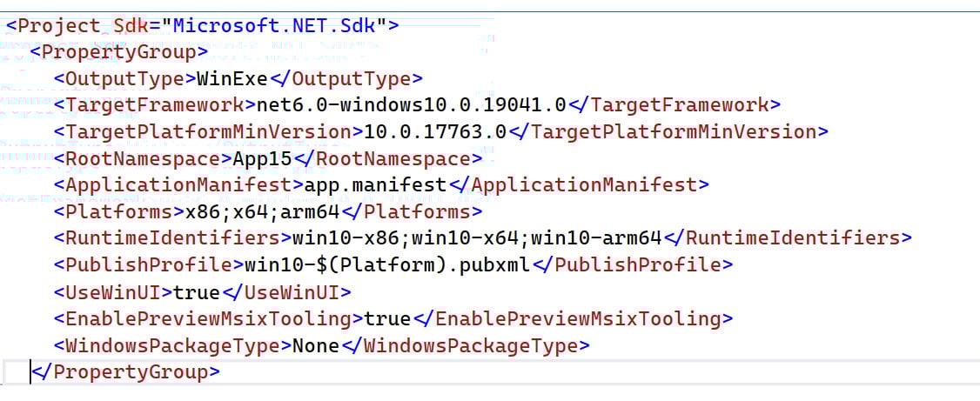980x401 pixels.
Task: Click the opening RuntimeIdentifiers tag
Action: pyautogui.click(x=173, y=238)
